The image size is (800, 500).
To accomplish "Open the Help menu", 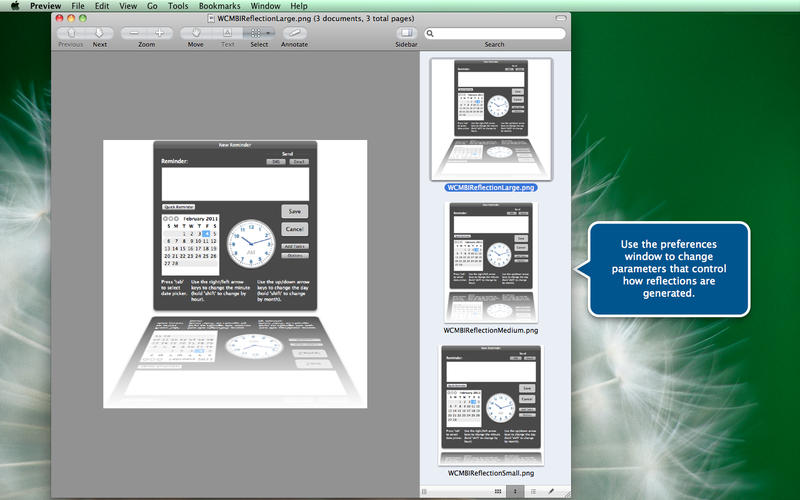I will (299, 6).
